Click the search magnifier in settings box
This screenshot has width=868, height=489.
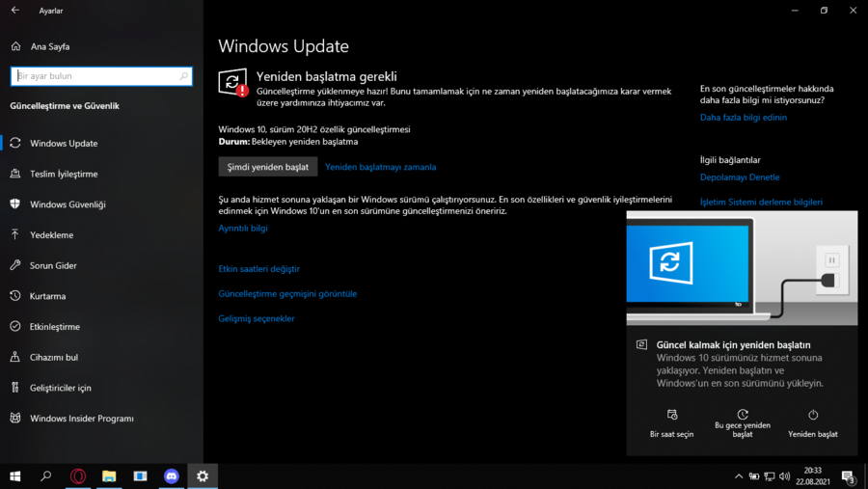coord(184,76)
